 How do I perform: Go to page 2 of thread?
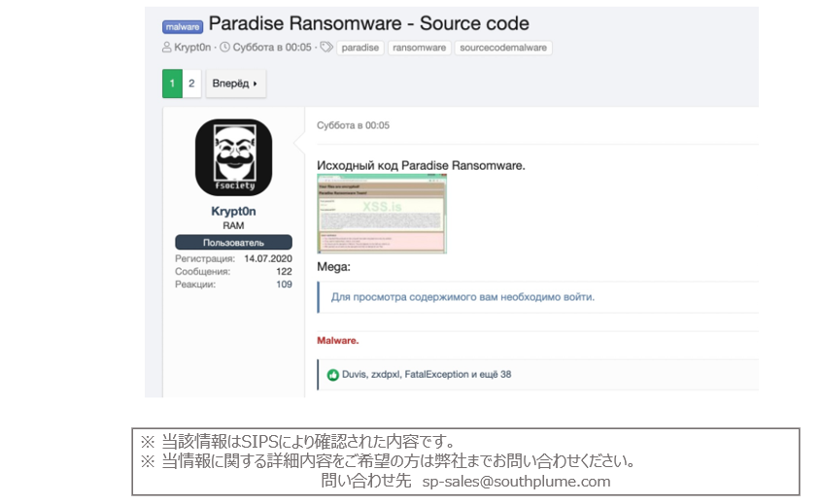[x=191, y=84]
